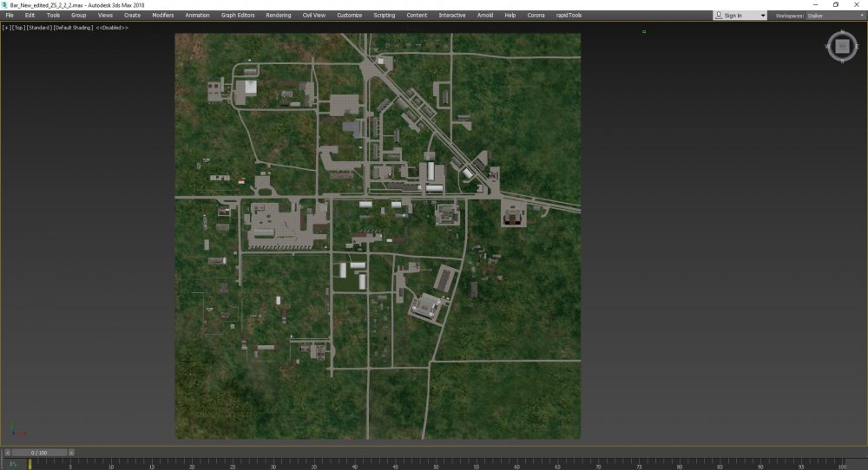Open the Rendering menu

[x=279, y=16]
